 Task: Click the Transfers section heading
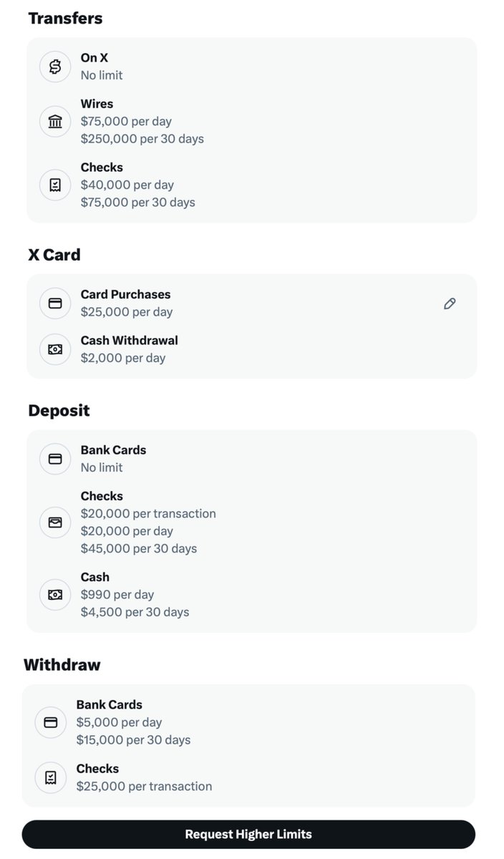pyautogui.click(x=65, y=19)
